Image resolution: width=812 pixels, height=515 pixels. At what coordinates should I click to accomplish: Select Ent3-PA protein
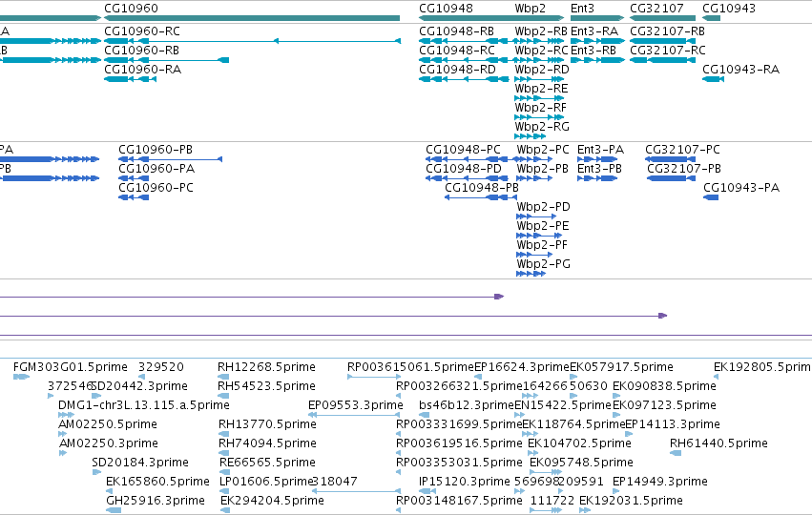click(x=597, y=159)
